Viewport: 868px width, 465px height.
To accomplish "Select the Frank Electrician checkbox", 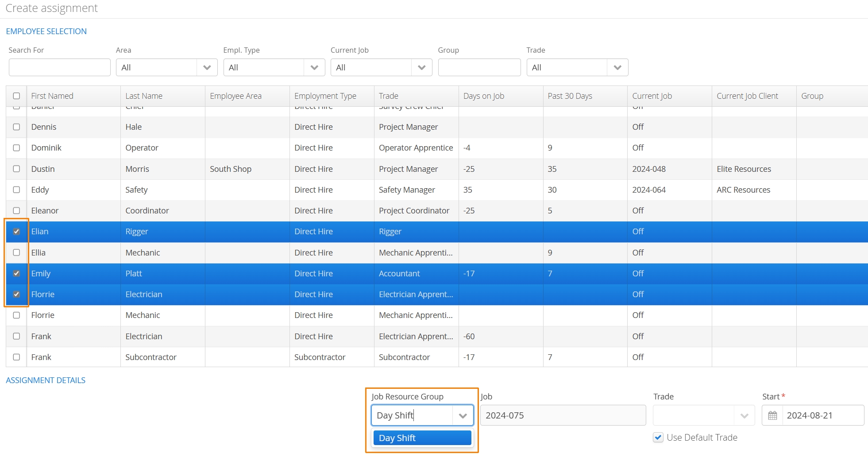I will point(16,336).
